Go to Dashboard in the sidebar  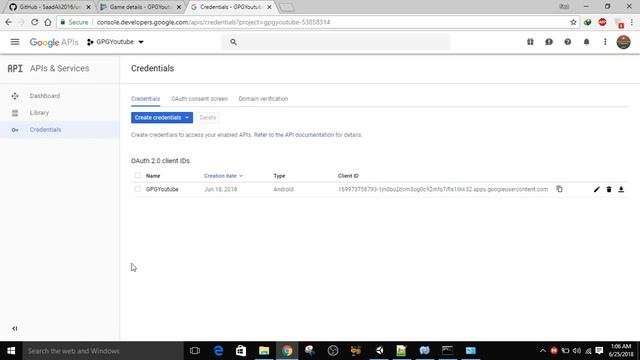click(45, 96)
